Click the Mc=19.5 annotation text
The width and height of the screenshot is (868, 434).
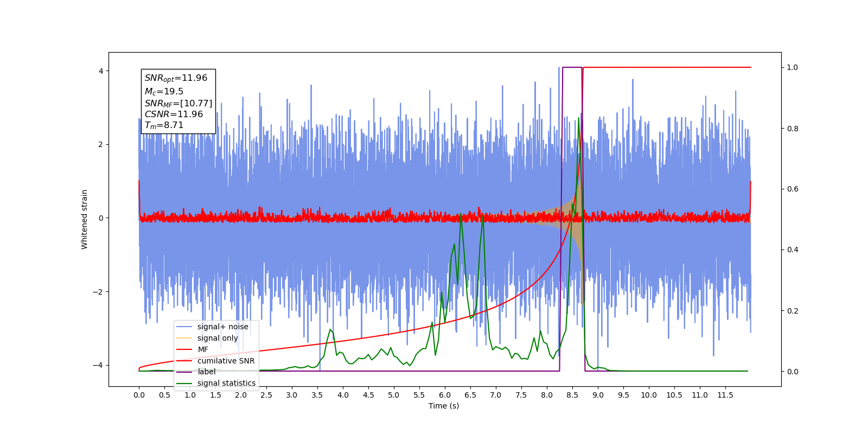(164, 92)
